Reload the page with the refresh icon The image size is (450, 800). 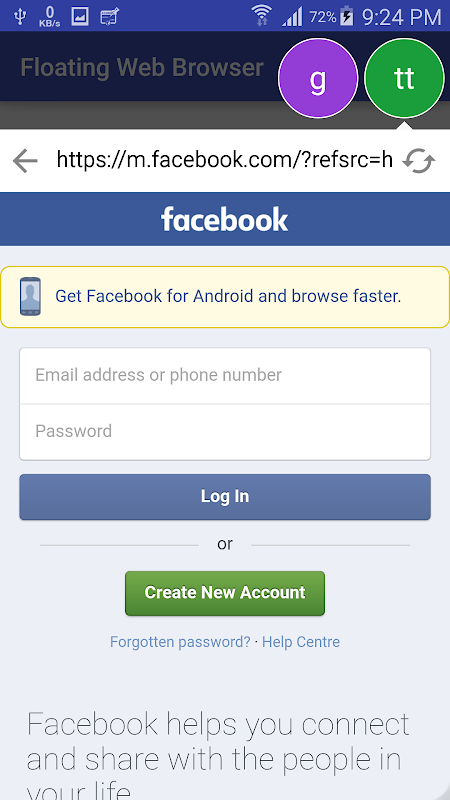[x=419, y=161]
